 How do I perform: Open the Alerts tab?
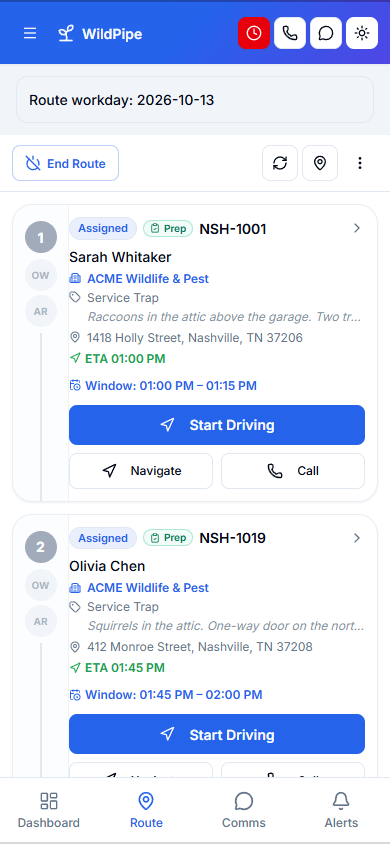tap(341, 810)
